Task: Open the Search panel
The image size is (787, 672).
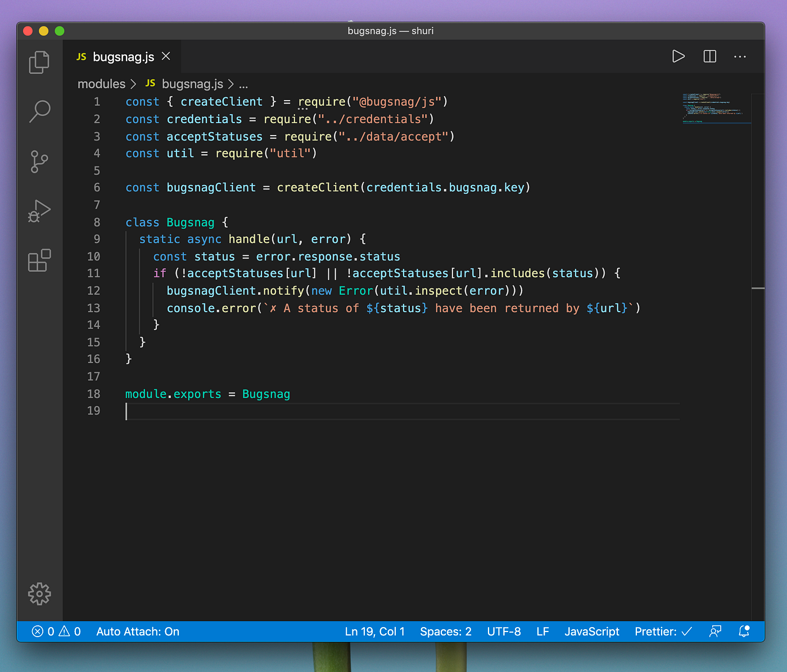Action: pos(39,111)
